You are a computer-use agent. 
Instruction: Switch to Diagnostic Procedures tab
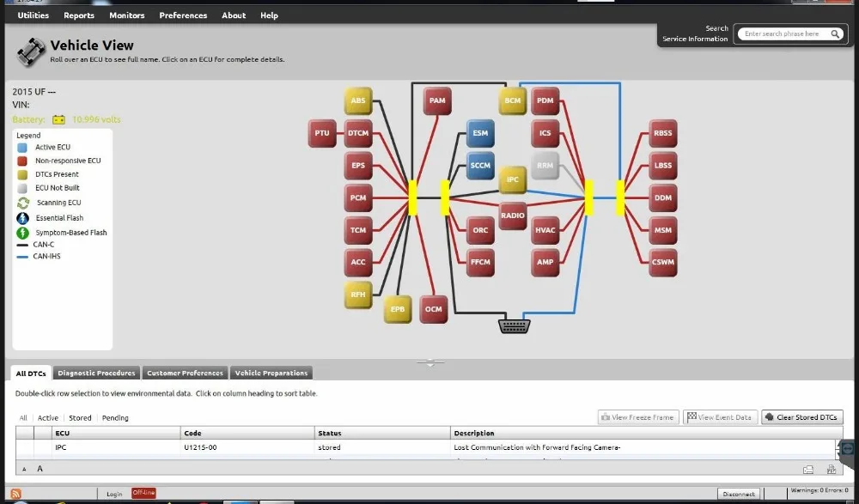96,373
